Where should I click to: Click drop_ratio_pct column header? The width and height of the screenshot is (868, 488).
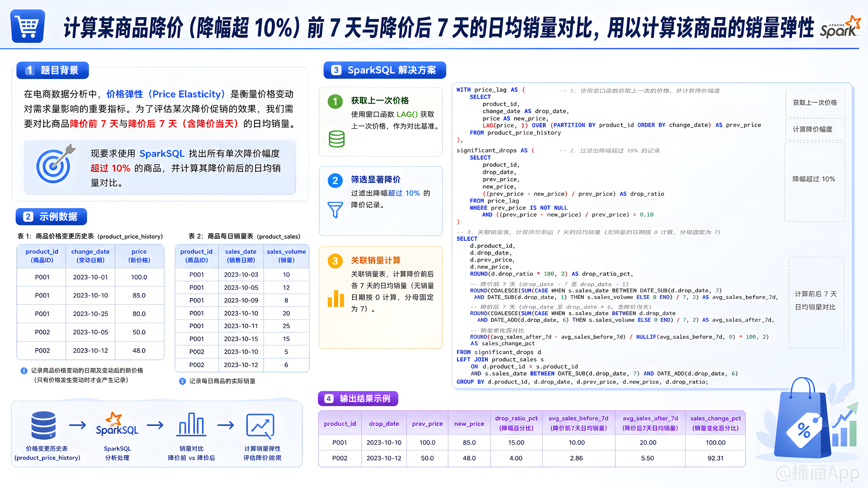click(x=516, y=423)
